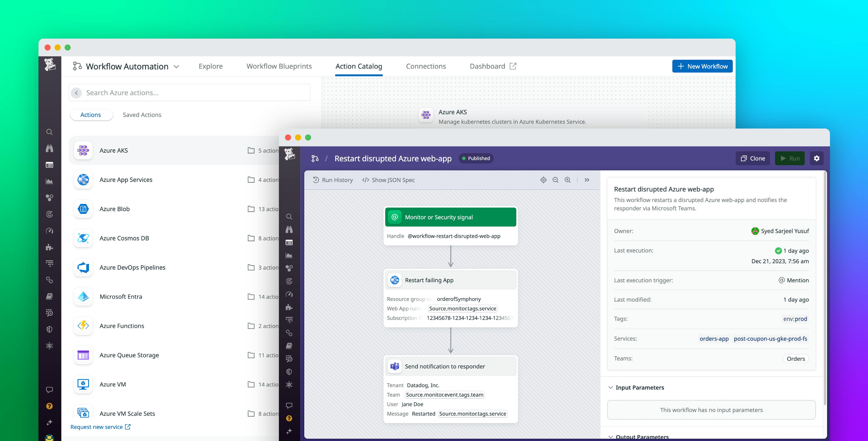Center the workflow view with the crosshair icon
Image resolution: width=868 pixels, height=441 pixels.
543,180
